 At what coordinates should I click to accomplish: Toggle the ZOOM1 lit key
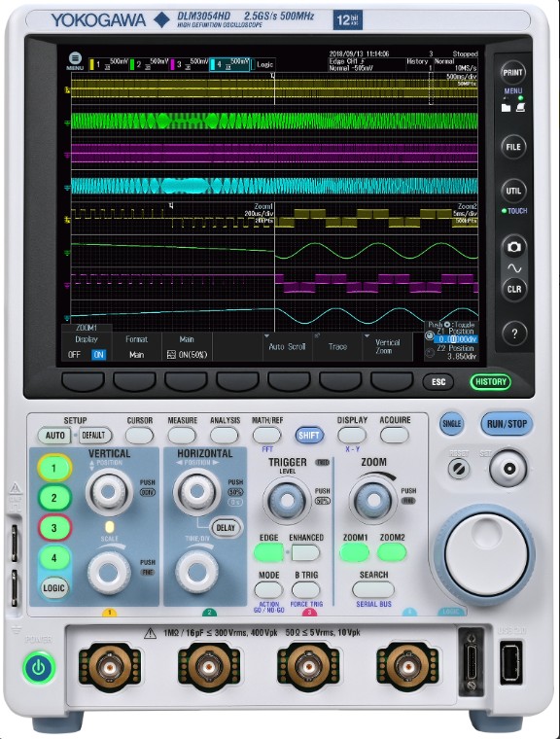355,552
